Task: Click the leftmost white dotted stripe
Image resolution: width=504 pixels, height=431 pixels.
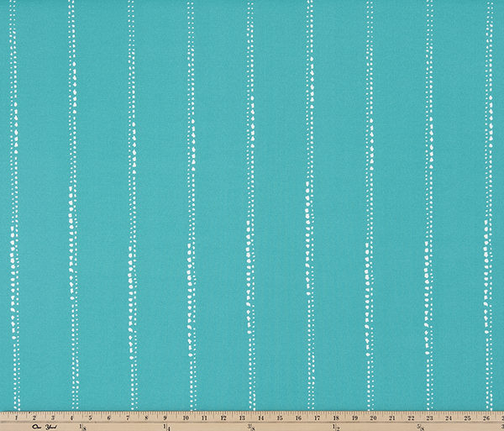Action: [13, 210]
